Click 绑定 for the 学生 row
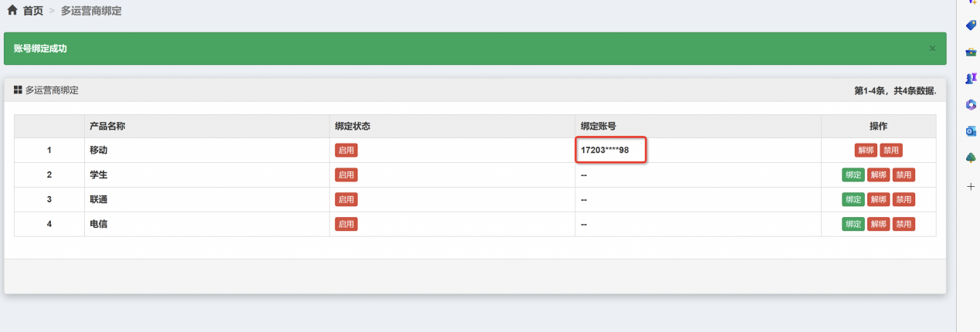This screenshot has height=332, width=980. [x=853, y=175]
